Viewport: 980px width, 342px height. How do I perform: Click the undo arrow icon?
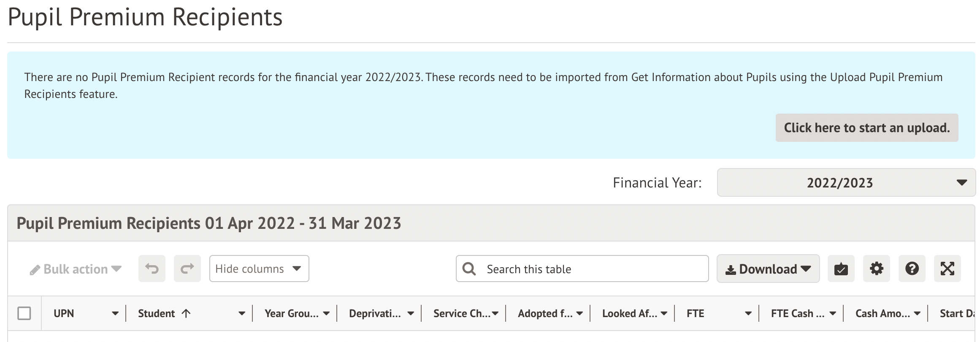point(152,269)
